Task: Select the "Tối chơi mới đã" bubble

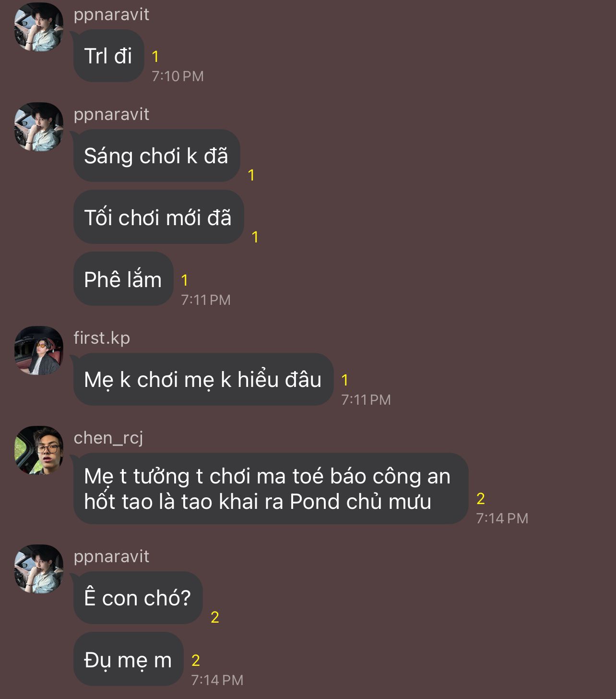Action: point(158,217)
